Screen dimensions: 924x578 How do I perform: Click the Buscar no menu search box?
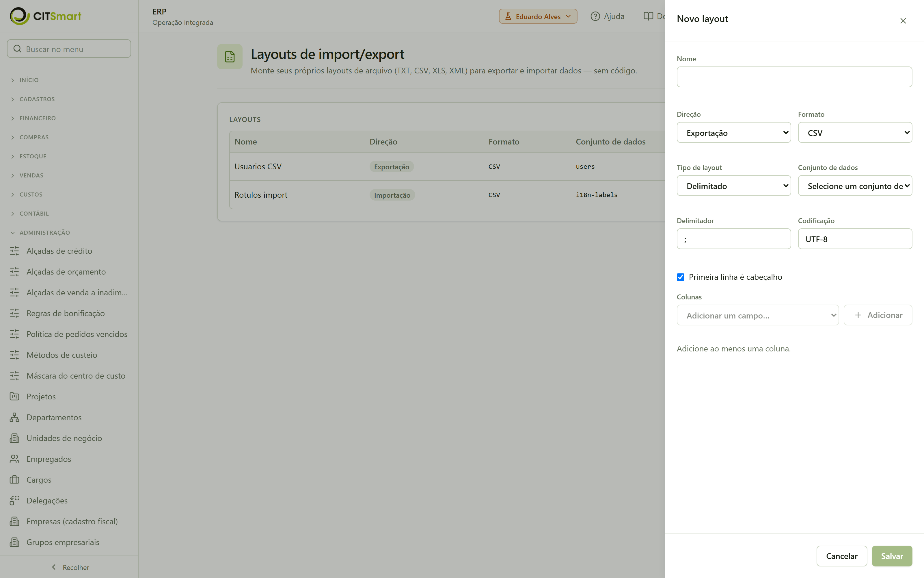tap(69, 49)
